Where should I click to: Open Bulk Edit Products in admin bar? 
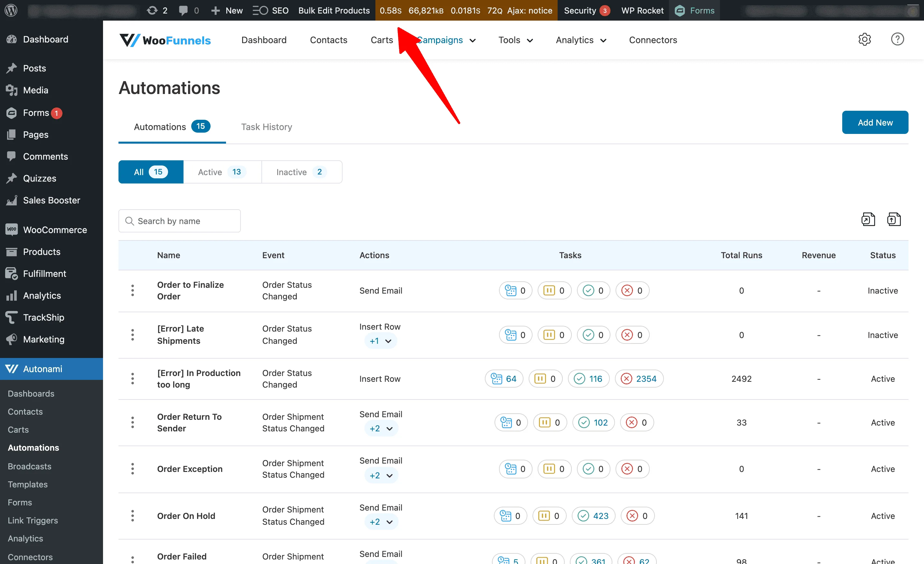pyautogui.click(x=334, y=10)
